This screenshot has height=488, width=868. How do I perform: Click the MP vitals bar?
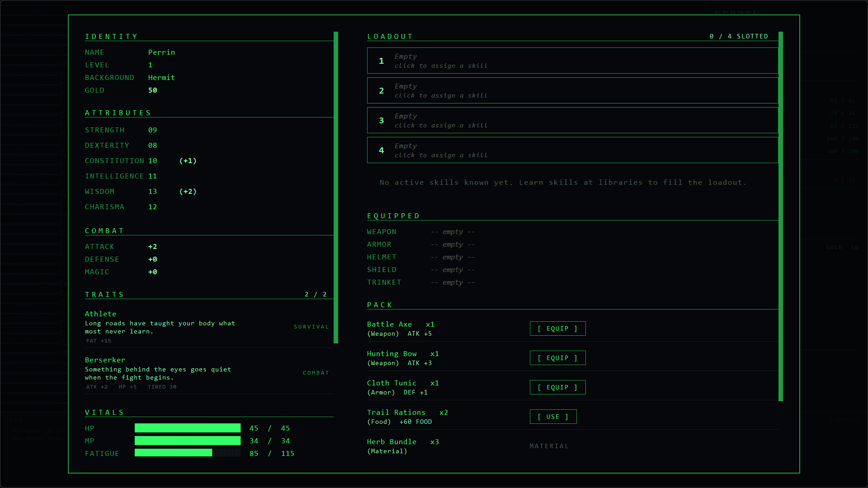tap(188, 441)
